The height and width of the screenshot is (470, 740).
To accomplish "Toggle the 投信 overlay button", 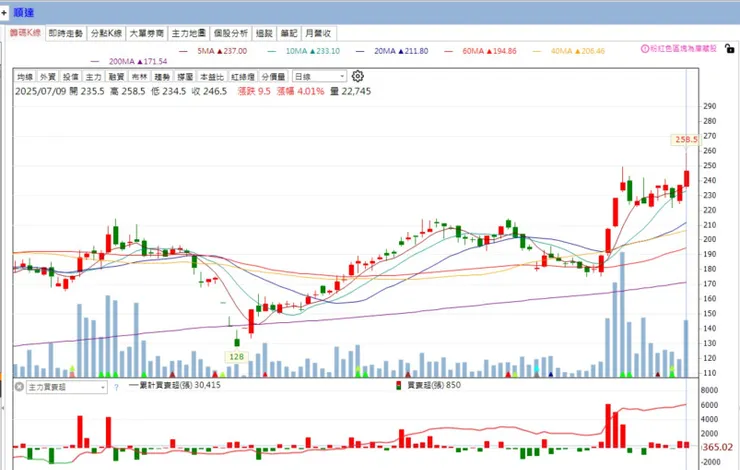I will pyautogui.click(x=71, y=76).
